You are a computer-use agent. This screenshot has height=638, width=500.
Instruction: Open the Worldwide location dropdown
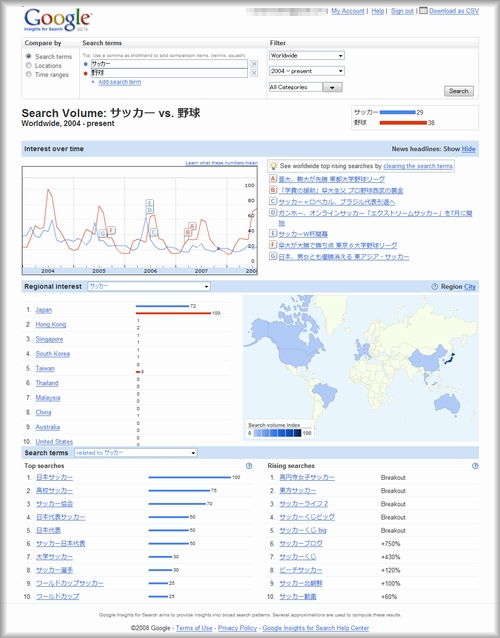(307, 55)
